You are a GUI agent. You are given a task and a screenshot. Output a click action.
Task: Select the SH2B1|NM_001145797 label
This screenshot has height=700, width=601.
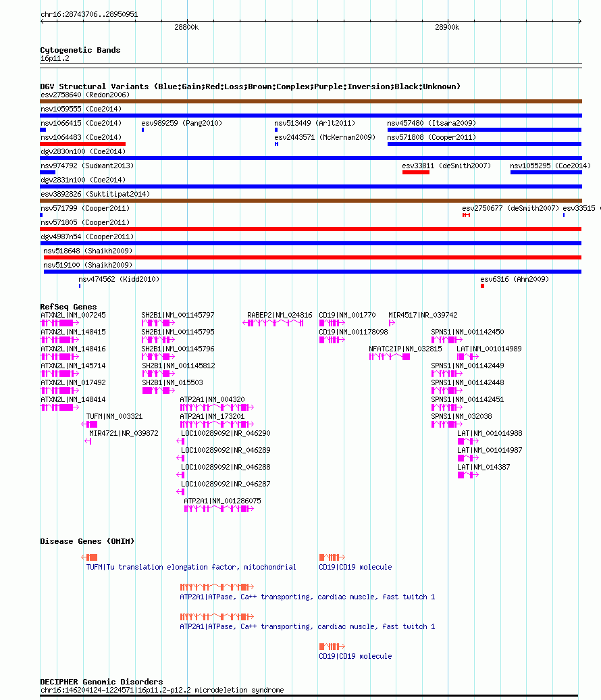tap(178, 315)
